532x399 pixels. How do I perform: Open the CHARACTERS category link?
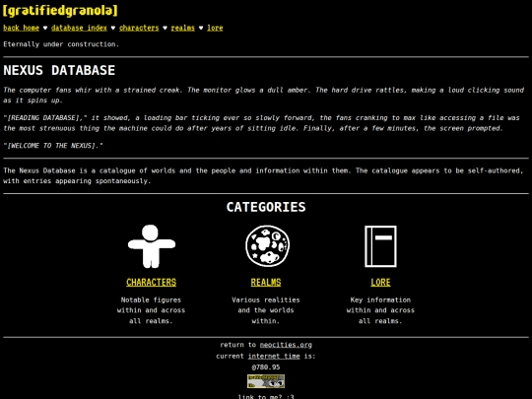[152, 283]
